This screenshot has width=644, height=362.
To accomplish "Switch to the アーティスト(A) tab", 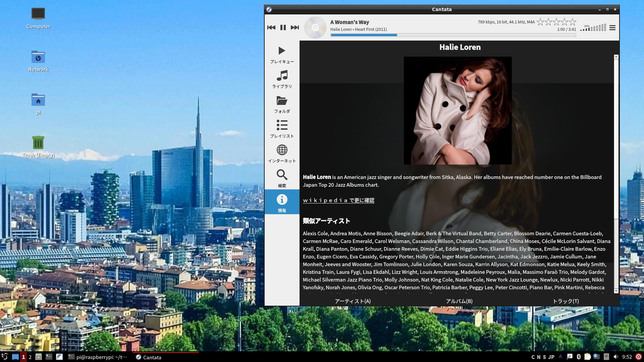I will [x=353, y=301].
